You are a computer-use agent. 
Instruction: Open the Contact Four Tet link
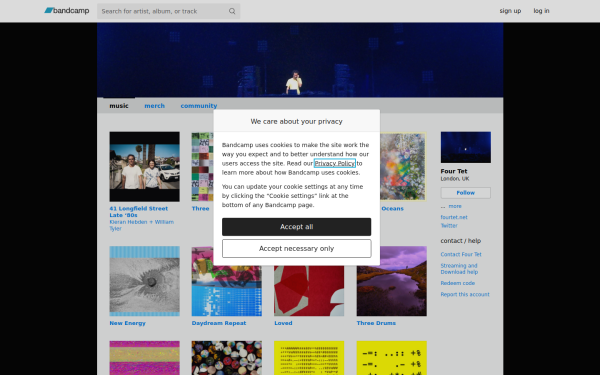[461, 254]
